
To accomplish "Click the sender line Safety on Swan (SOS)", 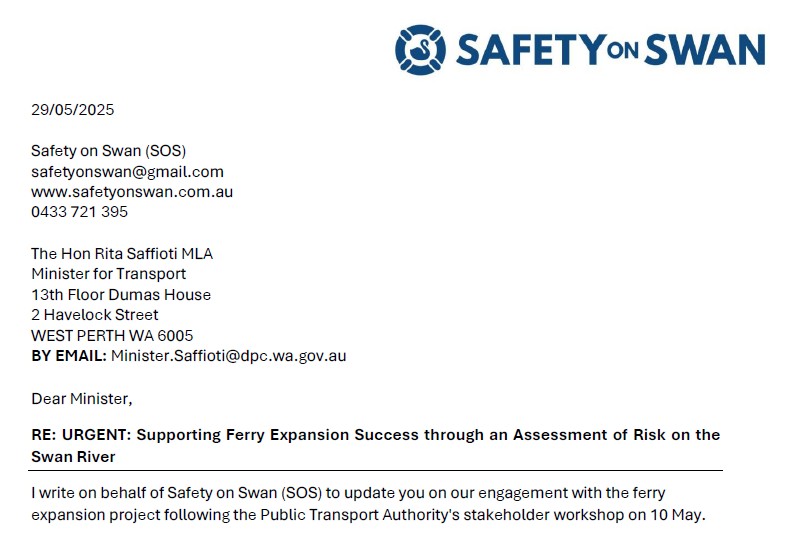I will (109, 151).
